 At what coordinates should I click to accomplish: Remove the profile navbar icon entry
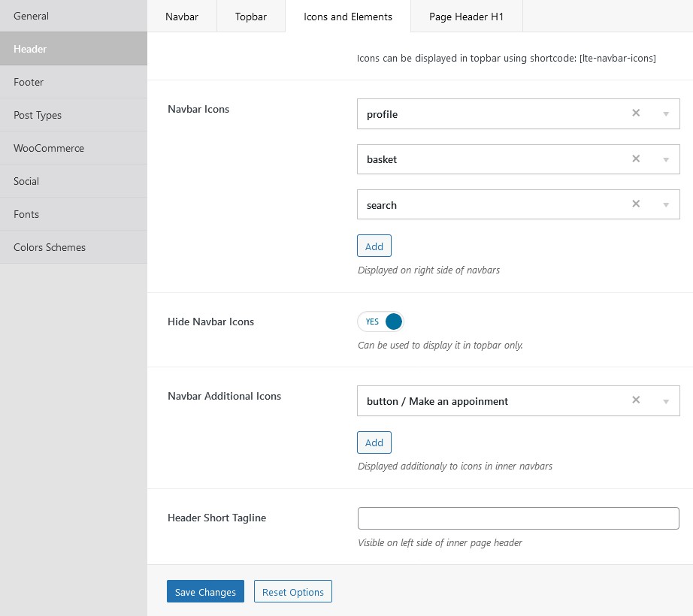point(636,113)
